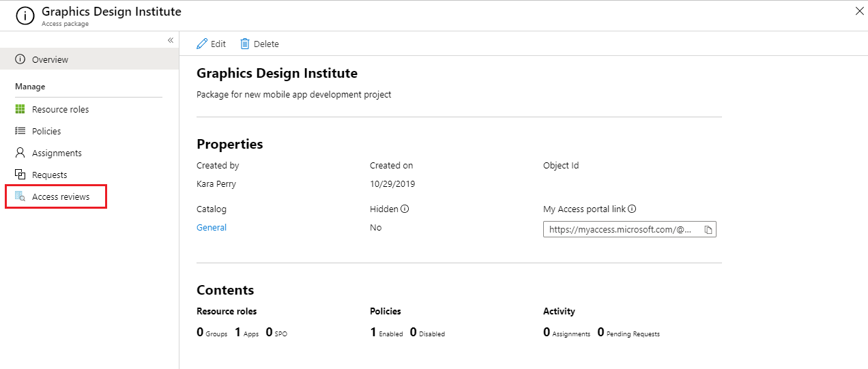Click the My Access portal link field
The height and width of the screenshot is (369, 868).
(621, 230)
